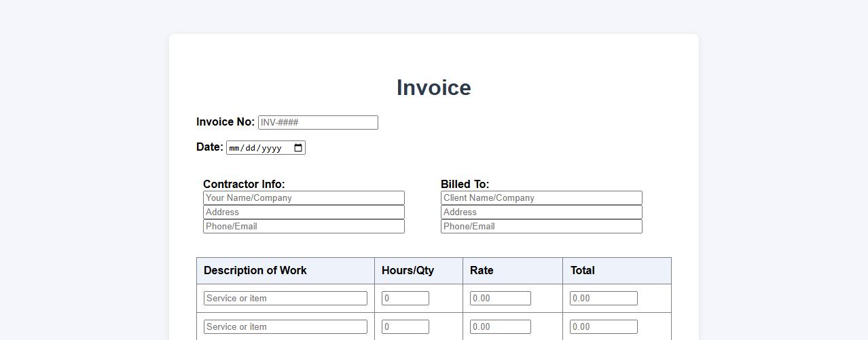Click the Your Name/Company field
The width and height of the screenshot is (868, 340).
[304, 198]
